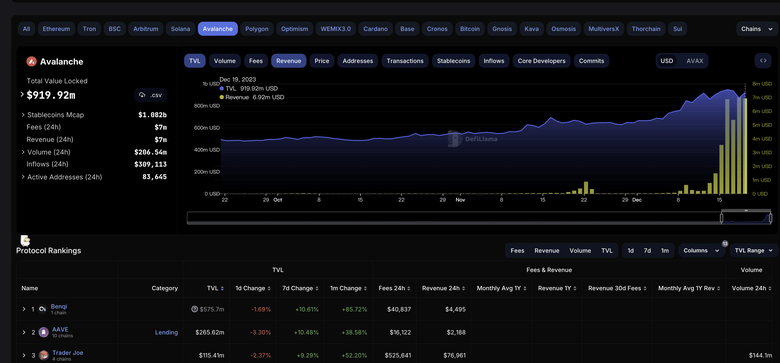Download data with the .csv button
780x363 pixels.
(151, 94)
